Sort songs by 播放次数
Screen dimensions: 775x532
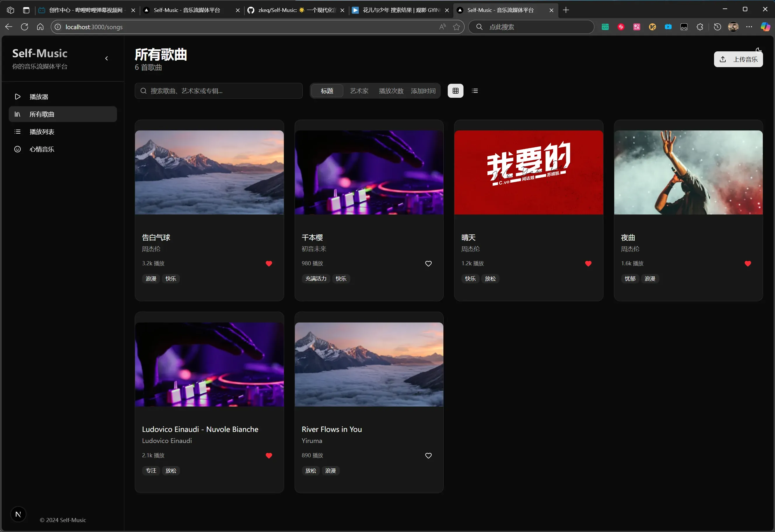point(391,91)
